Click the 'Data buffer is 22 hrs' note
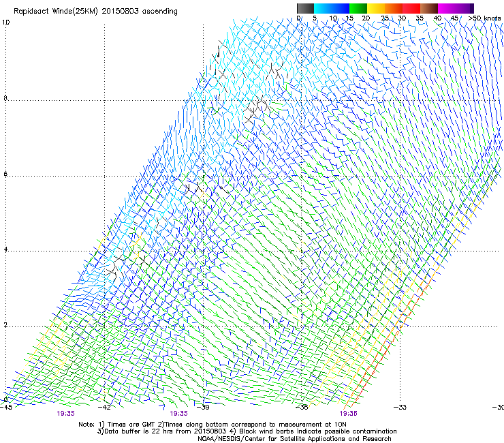Viewport: 504px width, 443px height. coord(161,431)
